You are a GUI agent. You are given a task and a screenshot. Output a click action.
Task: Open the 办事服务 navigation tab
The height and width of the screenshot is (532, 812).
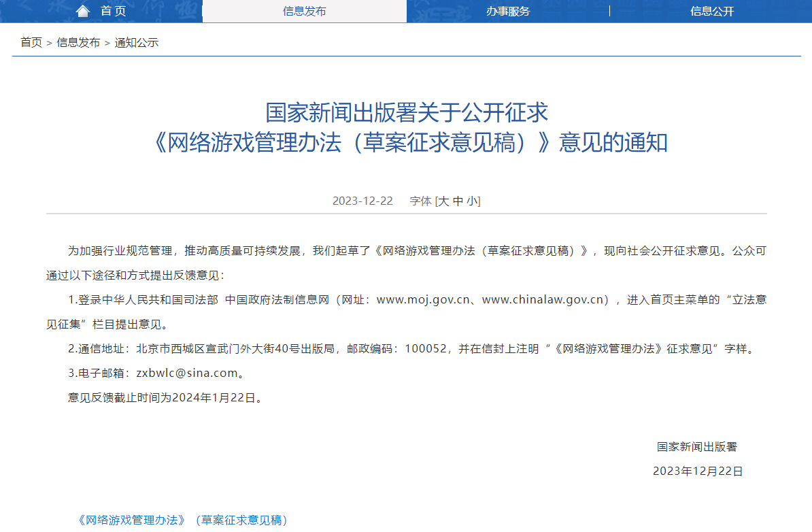[x=508, y=11]
